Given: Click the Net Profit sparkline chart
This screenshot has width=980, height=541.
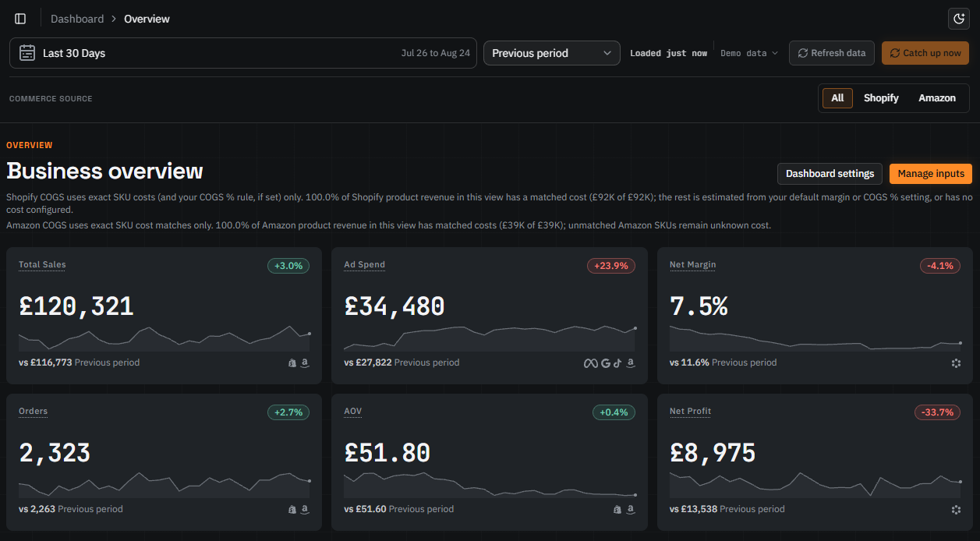Looking at the screenshot, I should tap(815, 484).
